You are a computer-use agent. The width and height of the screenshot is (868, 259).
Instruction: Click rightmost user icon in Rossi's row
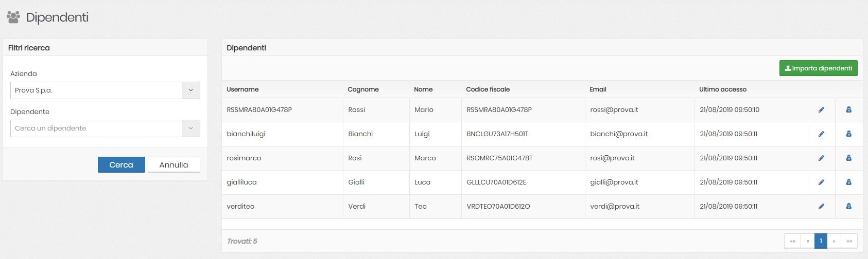[x=848, y=110]
